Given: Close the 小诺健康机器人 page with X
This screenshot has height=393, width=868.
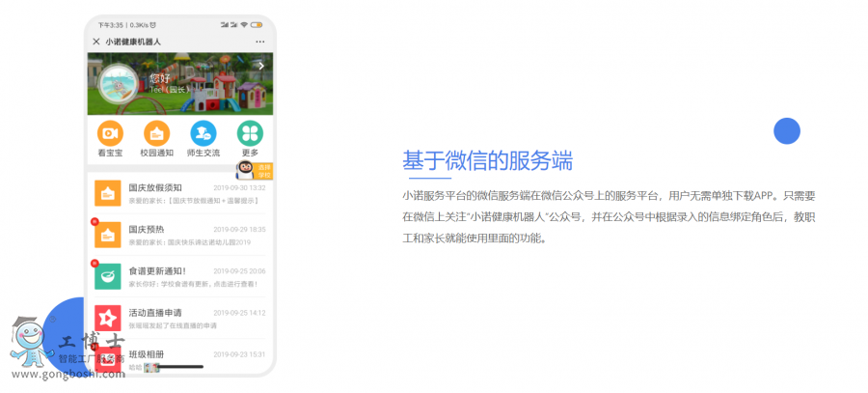Looking at the screenshot, I should 96,42.
